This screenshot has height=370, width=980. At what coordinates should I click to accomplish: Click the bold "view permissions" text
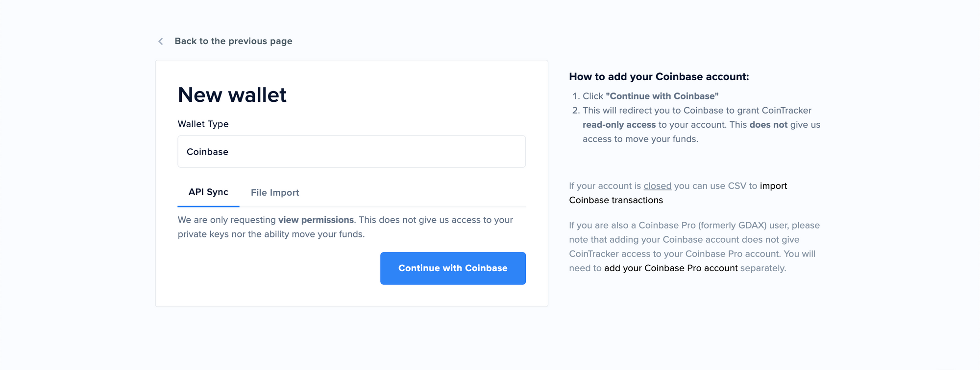(316, 220)
